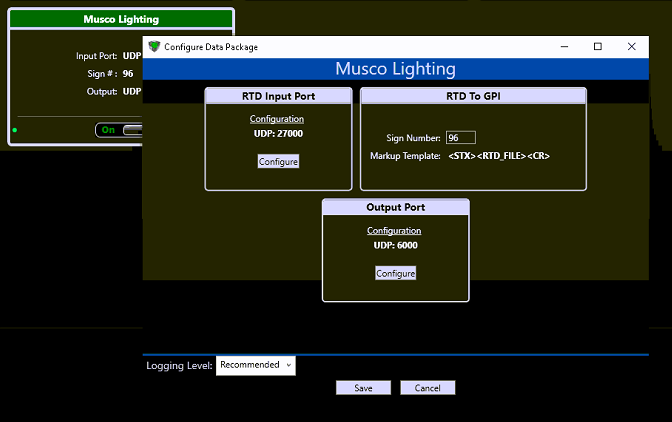Click 'Sign #: 96' in background card
The width and height of the screenshot is (672, 422).
pyautogui.click(x=110, y=74)
